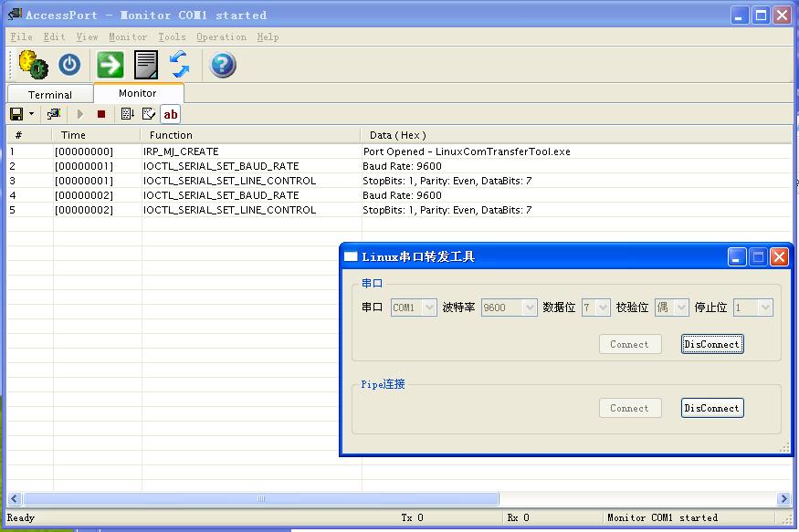Open the save button dropdown arrow
This screenshot has width=799, height=532.
coord(31,114)
